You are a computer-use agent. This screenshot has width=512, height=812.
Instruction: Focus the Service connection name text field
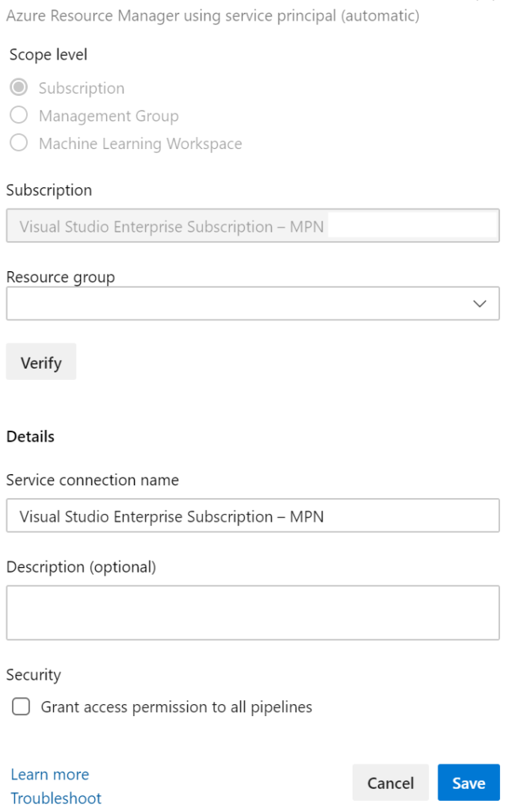pos(252,516)
